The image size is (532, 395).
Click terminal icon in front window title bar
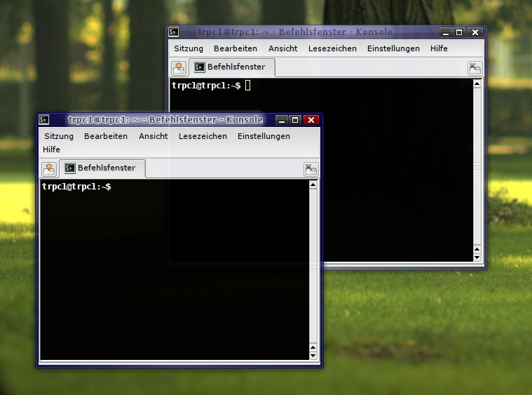tap(43, 119)
